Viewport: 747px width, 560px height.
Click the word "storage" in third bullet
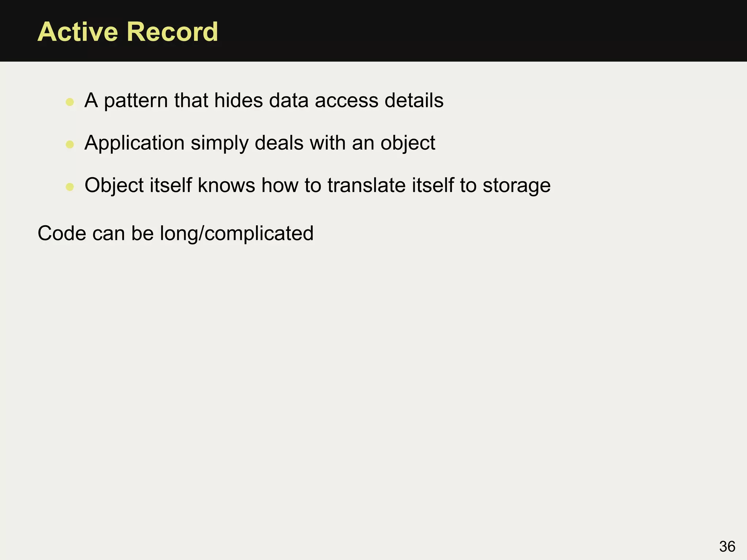[516, 185]
